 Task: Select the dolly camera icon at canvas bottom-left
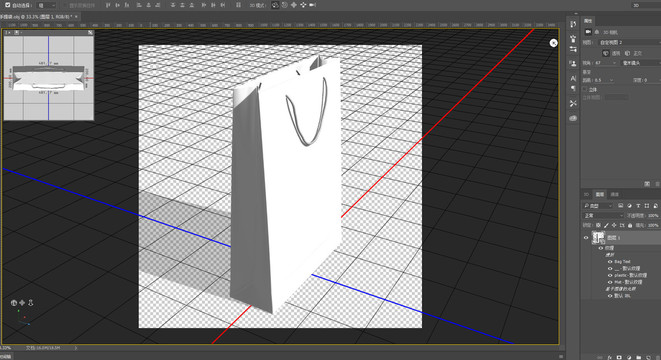[x=30, y=303]
